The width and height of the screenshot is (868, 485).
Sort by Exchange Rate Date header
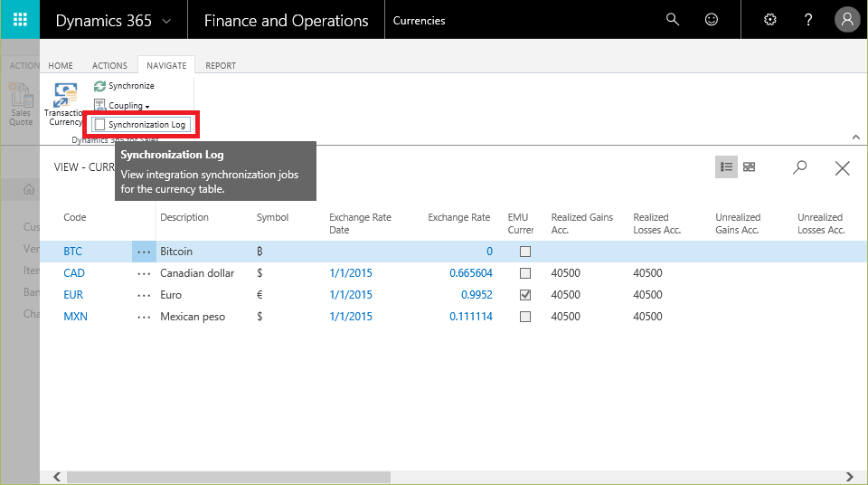click(361, 223)
